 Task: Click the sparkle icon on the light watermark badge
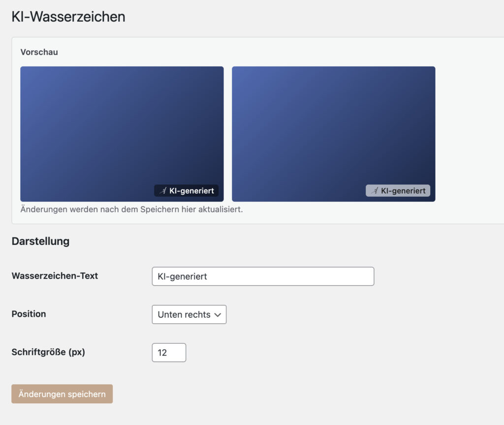(x=376, y=190)
